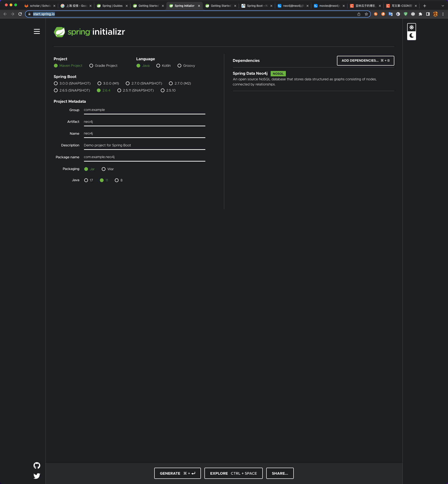Screen dimensions: 448x484
Task: Click Spring Data Neo4j dependency entry
Action: [313, 79]
